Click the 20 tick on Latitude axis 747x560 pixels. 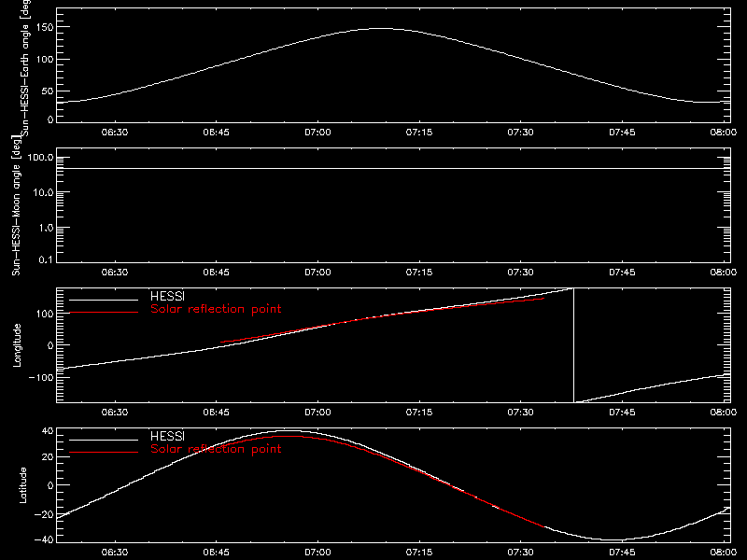click(48, 456)
